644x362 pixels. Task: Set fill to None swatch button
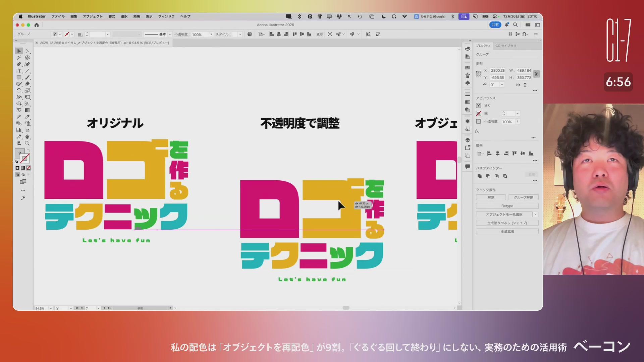click(x=29, y=168)
